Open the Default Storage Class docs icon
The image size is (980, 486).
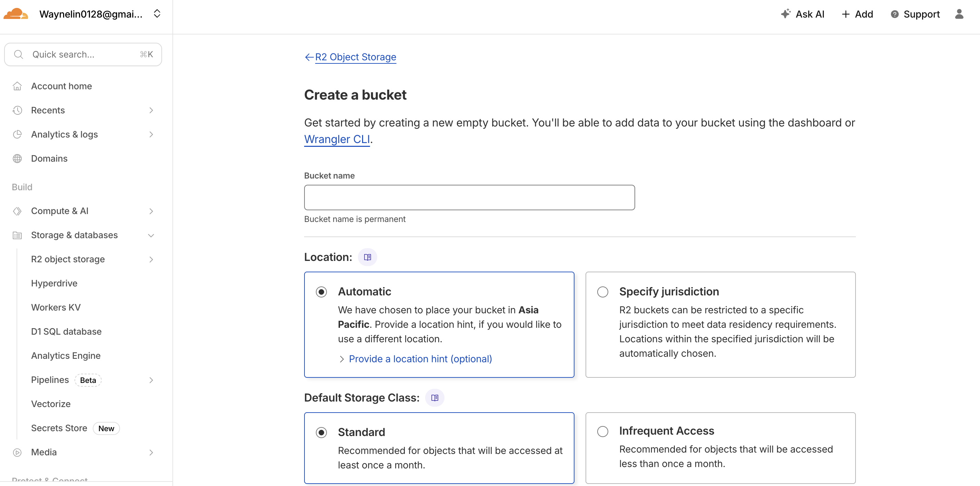click(x=434, y=398)
